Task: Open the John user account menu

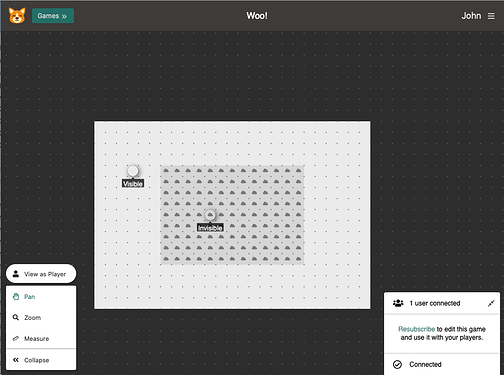Action: tap(471, 16)
